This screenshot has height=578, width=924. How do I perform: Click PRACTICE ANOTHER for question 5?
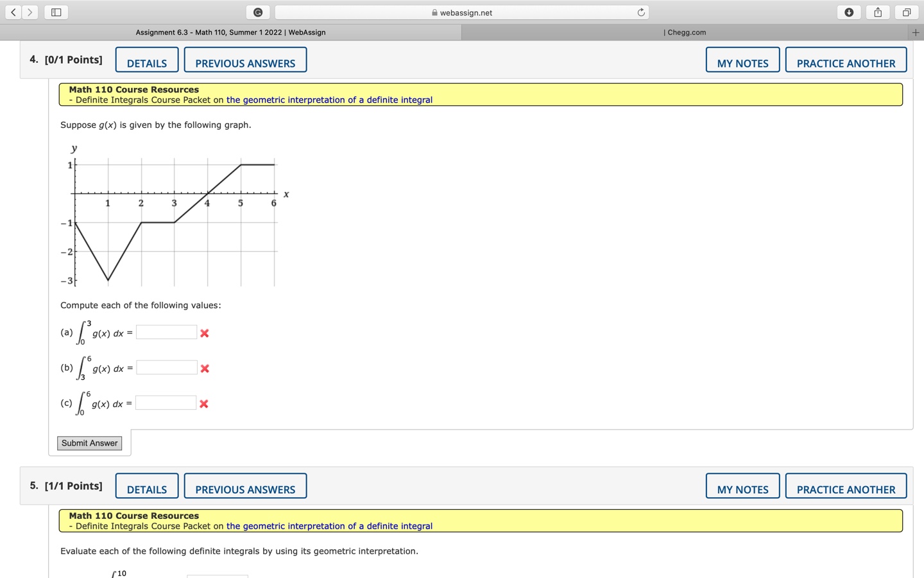point(846,489)
